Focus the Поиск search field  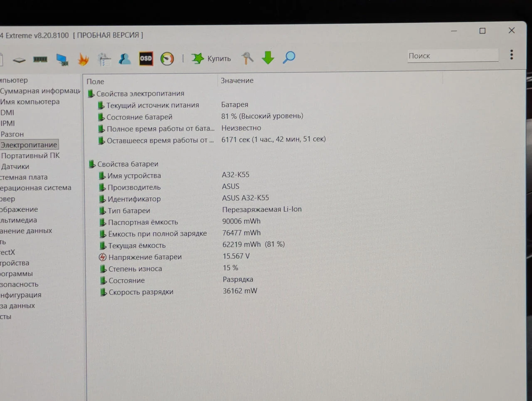click(453, 56)
